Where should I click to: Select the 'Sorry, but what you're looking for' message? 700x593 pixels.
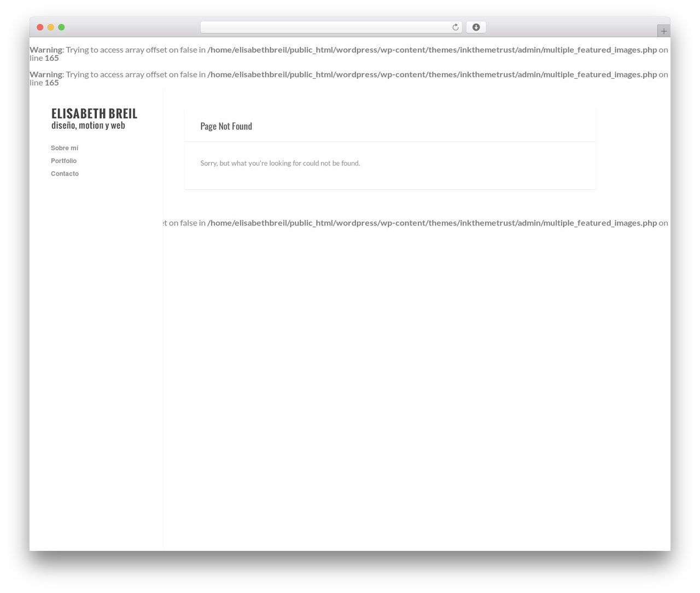point(280,163)
